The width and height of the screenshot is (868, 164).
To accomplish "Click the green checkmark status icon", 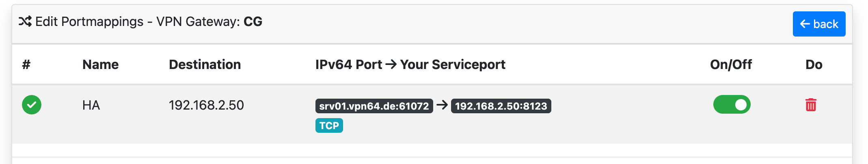I will click(x=32, y=105).
